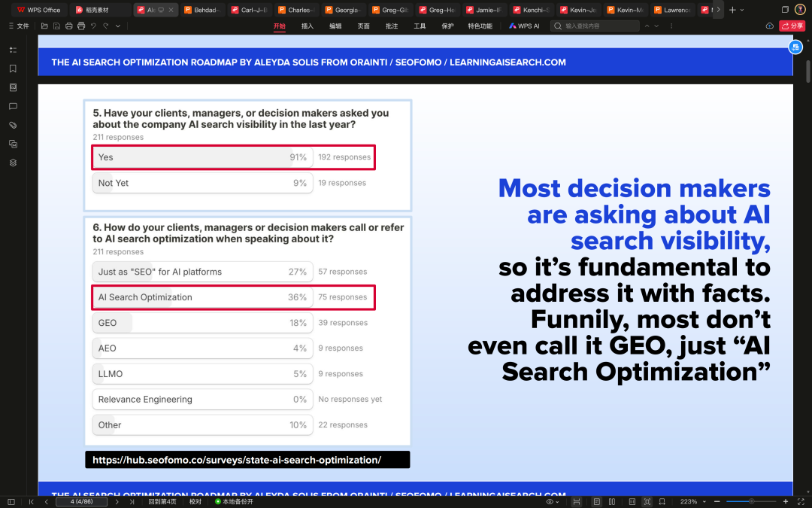Open the 特色功能 ribbon tab
This screenshot has height=508, width=812.
tap(480, 26)
